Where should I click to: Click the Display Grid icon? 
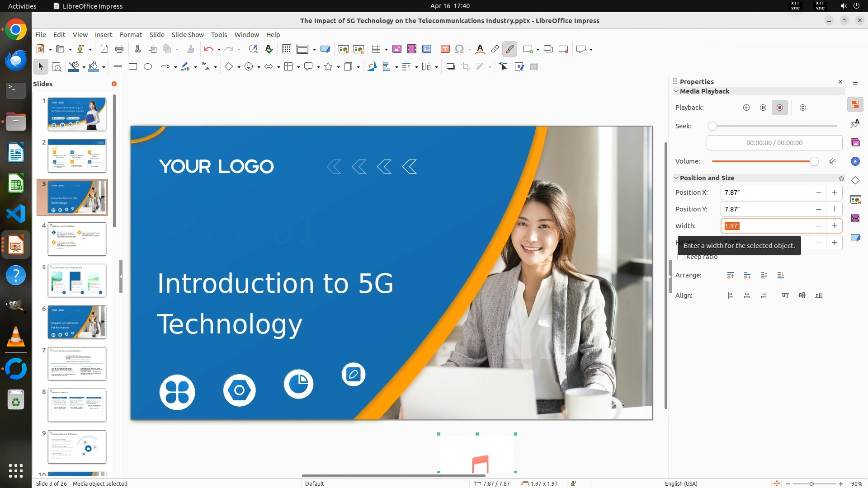287,49
